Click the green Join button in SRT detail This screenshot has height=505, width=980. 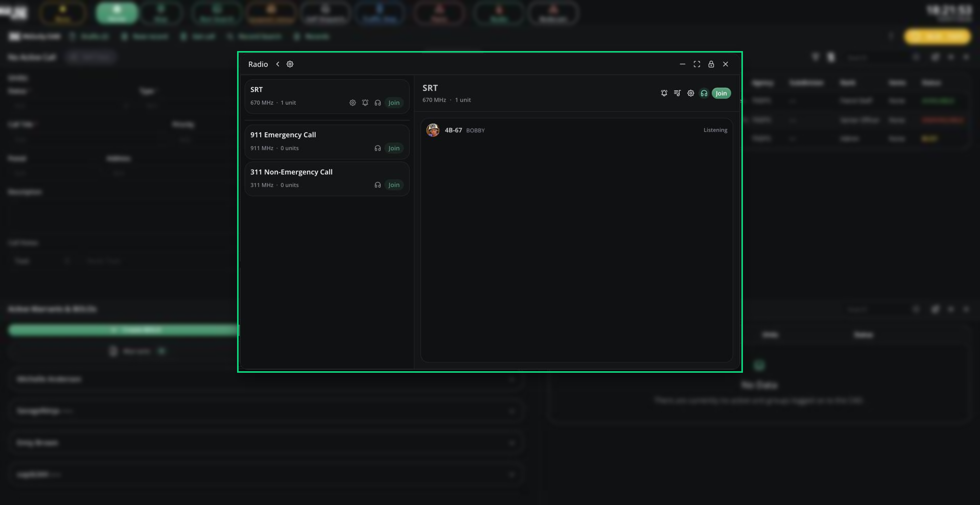coord(721,93)
